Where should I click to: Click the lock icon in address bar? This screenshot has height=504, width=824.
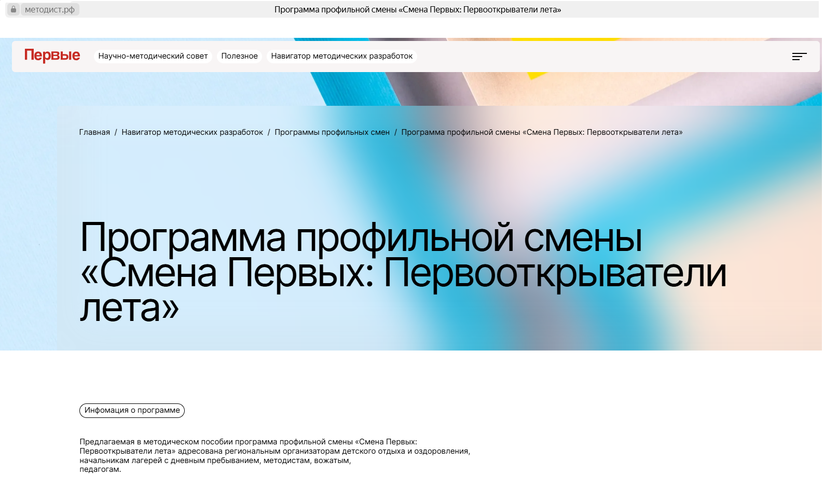(13, 9)
